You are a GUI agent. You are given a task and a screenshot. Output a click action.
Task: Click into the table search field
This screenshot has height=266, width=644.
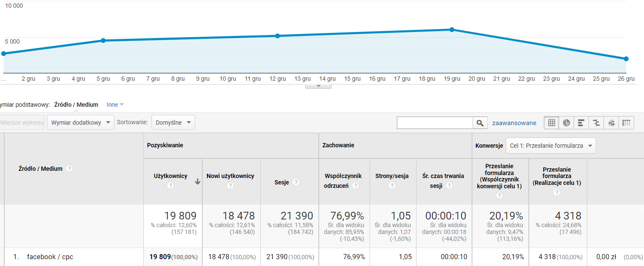pos(434,123)
